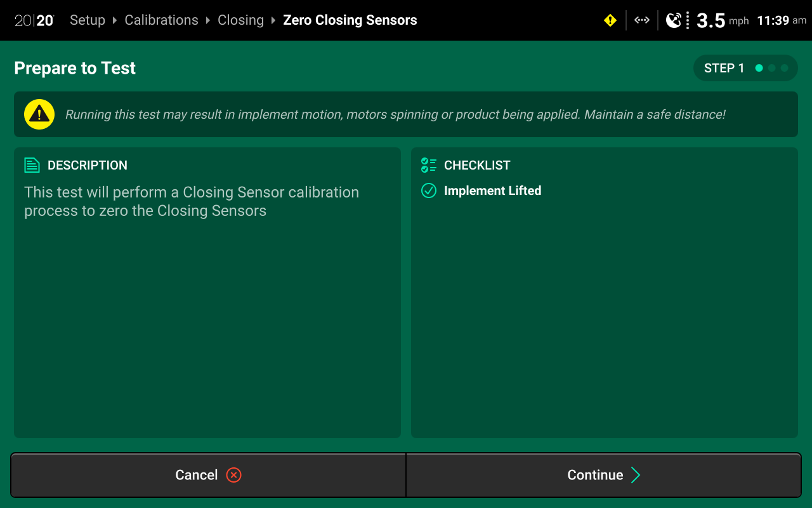
Task: Navigate to Calibrations breadcrumb
Action: pos(161,20)
